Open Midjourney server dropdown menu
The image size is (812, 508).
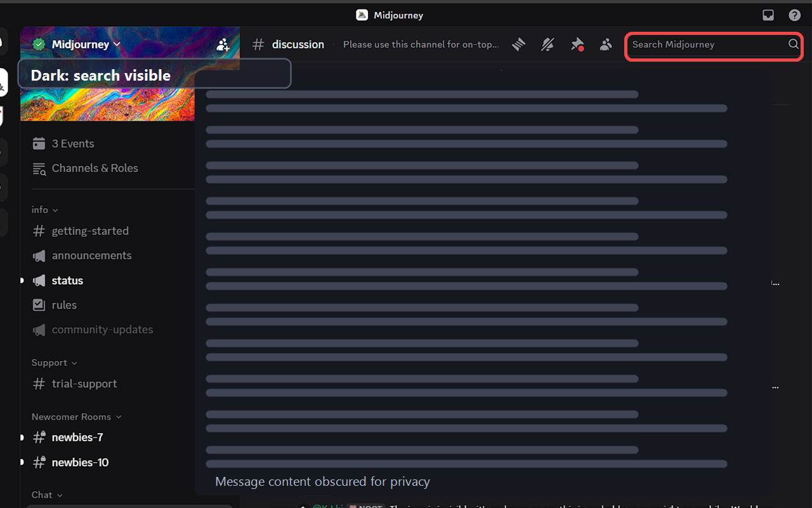coord(86,44)
